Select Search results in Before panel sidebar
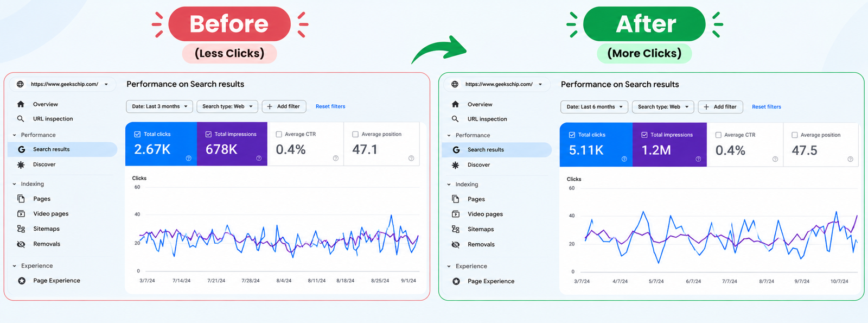Screen dimensions: 868x323 click(x=62, y=149)
